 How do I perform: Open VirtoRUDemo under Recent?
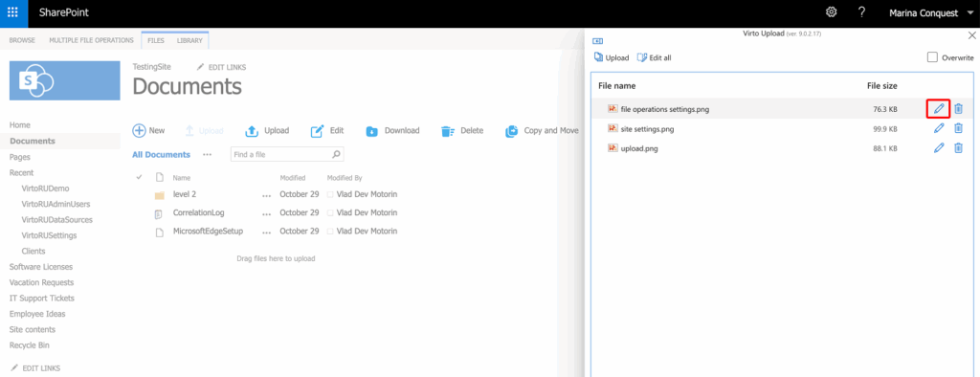click(x=45, y=188)
